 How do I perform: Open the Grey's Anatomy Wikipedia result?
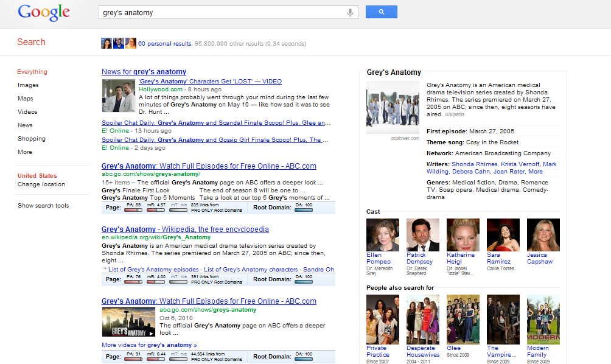185,229
